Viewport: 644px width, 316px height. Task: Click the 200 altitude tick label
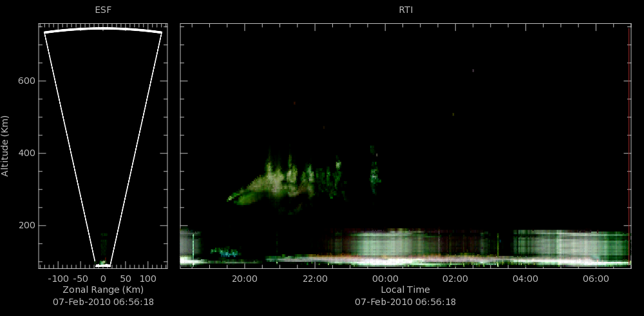[x=26, y=226]
